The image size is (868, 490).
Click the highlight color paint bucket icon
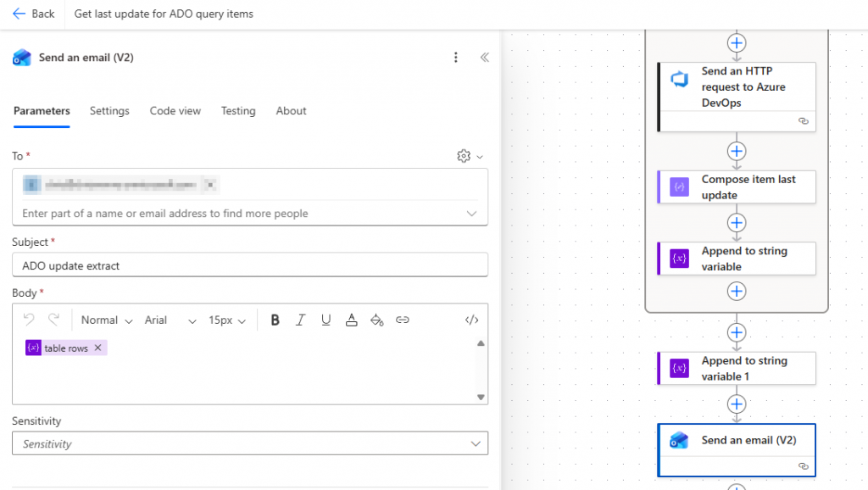coord(377,320)
